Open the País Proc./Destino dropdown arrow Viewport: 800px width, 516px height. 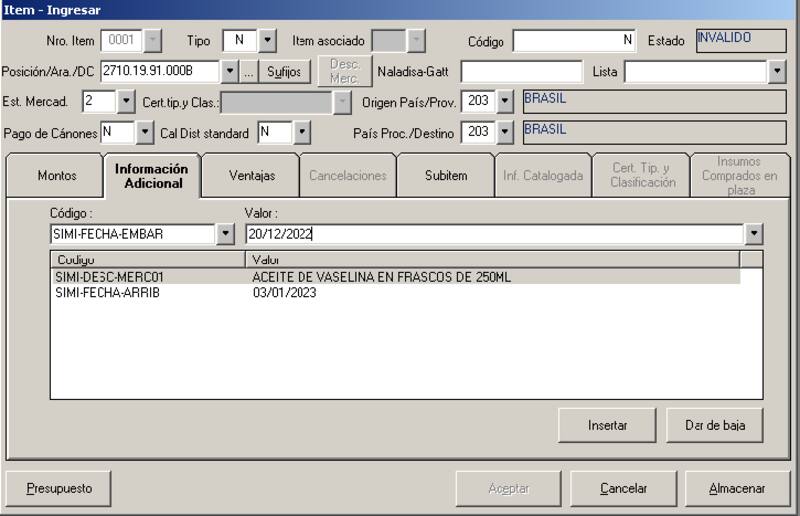pos(504,132)
